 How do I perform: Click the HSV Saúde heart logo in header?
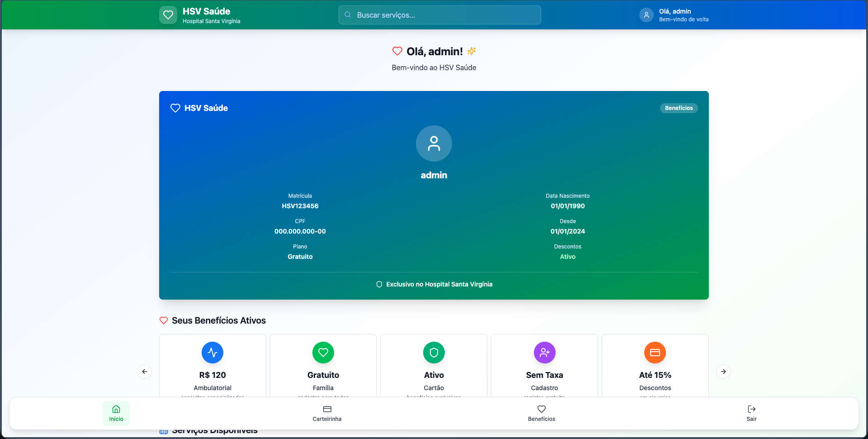tap(168, 15)
